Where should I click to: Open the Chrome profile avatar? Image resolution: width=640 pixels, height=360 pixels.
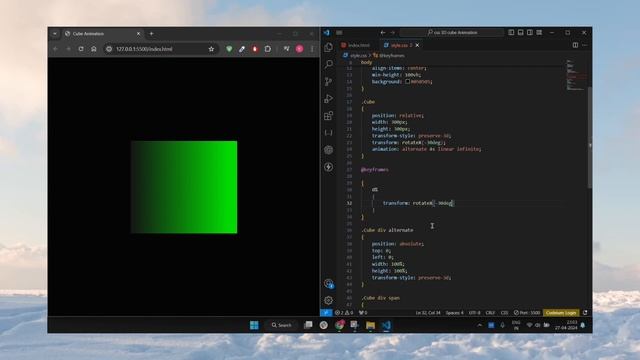coord(300,49)
